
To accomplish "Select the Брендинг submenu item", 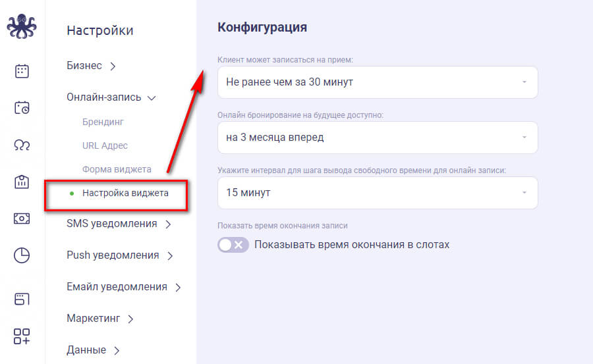I will point(103,122).
